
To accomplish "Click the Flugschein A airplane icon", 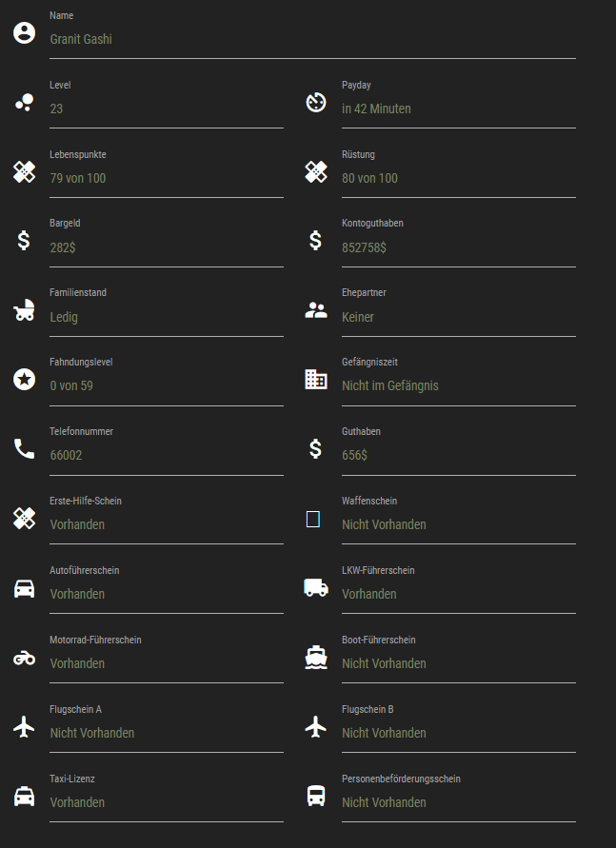I will 24,727.
